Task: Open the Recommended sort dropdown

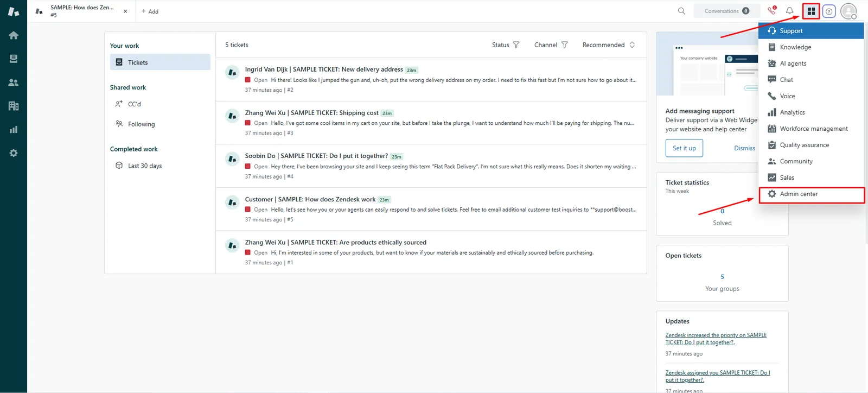Action: 608,45
